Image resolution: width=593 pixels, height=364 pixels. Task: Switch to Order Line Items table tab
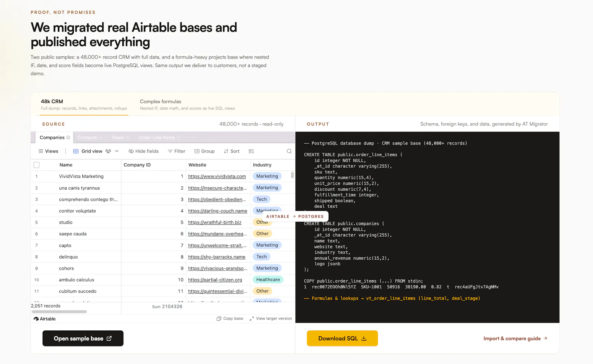pyautogui.click(x=159, y=137)
